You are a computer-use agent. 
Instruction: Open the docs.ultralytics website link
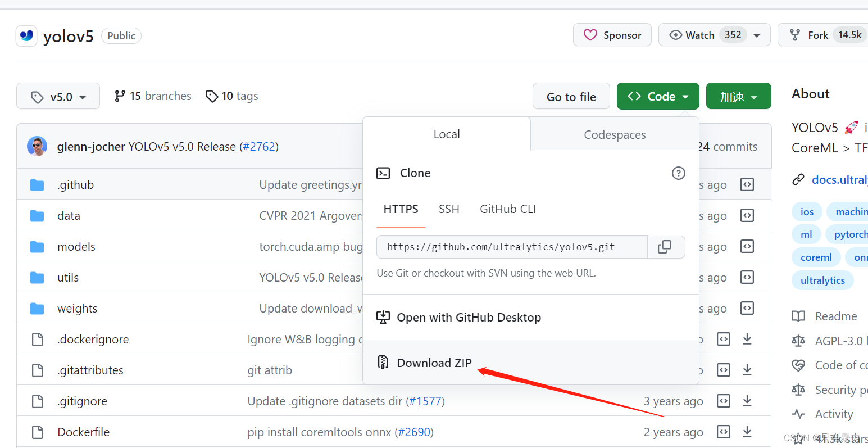[839, 180]
